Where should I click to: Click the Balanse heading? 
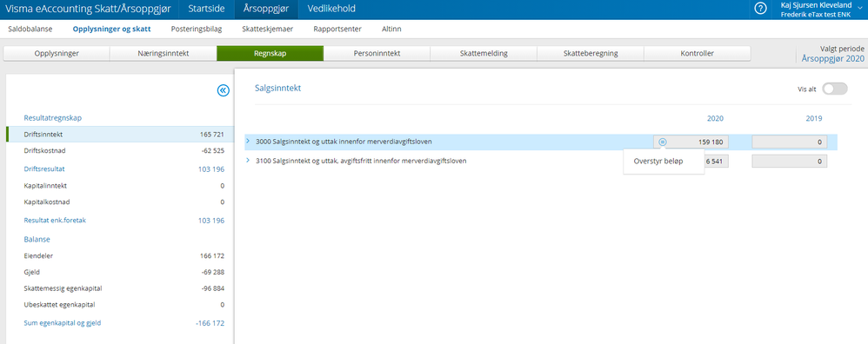coord(37,240)
